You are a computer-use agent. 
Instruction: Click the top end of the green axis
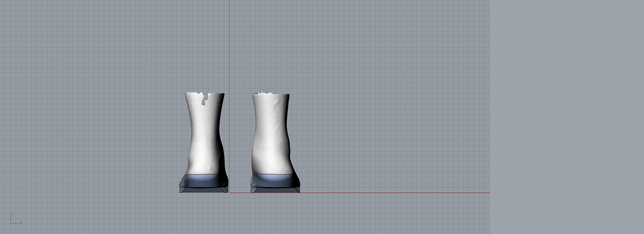tap(229, 1)
